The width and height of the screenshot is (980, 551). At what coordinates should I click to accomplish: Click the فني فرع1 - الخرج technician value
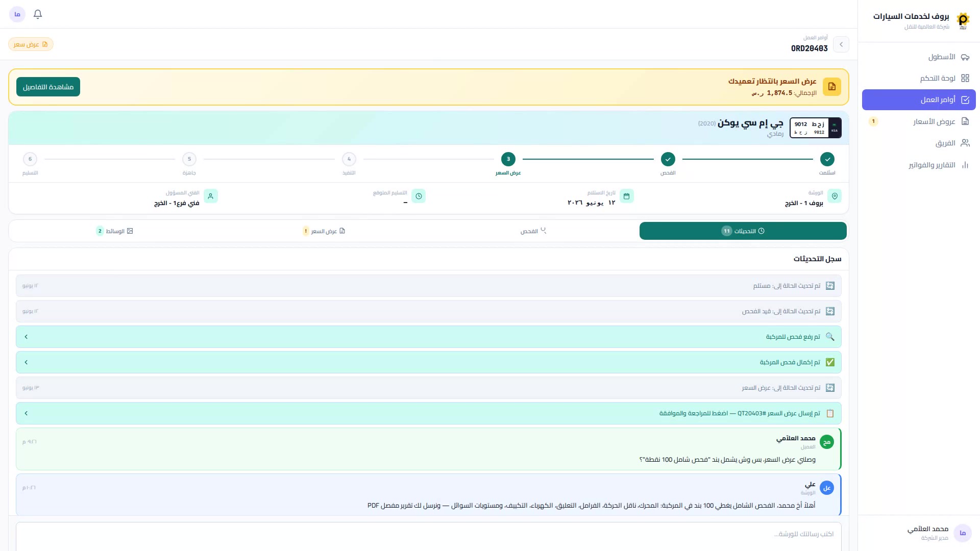click(x=177, y=203)
